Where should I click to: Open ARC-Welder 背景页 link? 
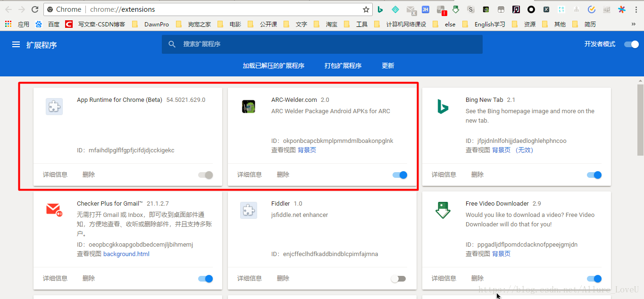(307, 150)
